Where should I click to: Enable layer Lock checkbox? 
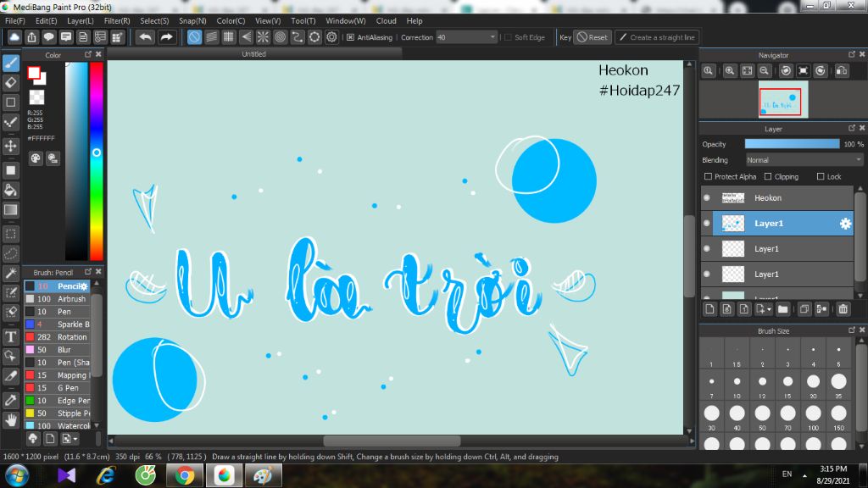click(821, 176)
